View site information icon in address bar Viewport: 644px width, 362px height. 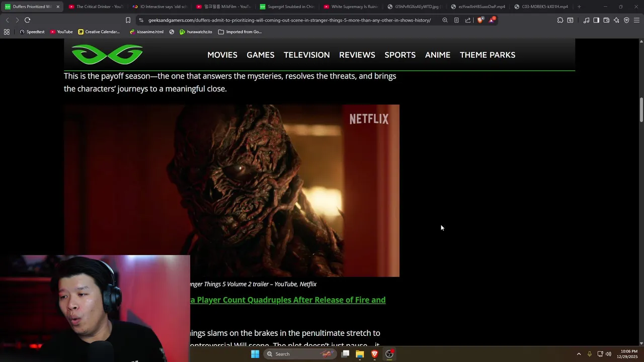(141, 20)
